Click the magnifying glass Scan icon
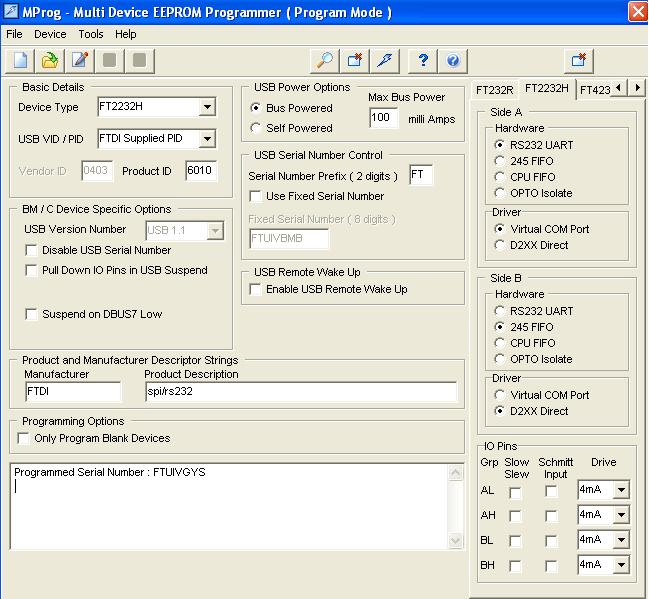The image size is (649, 599). point(324,60)
